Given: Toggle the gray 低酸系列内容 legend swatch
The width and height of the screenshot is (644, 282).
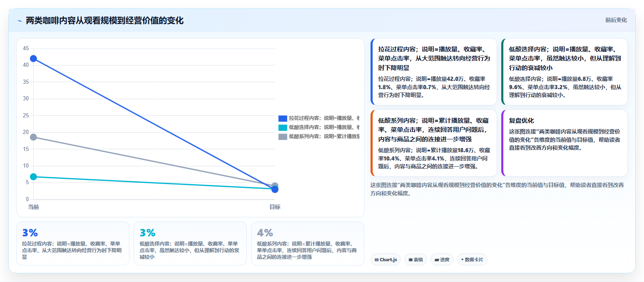Looking at the screenshot, I should click(x=283, y=136).
